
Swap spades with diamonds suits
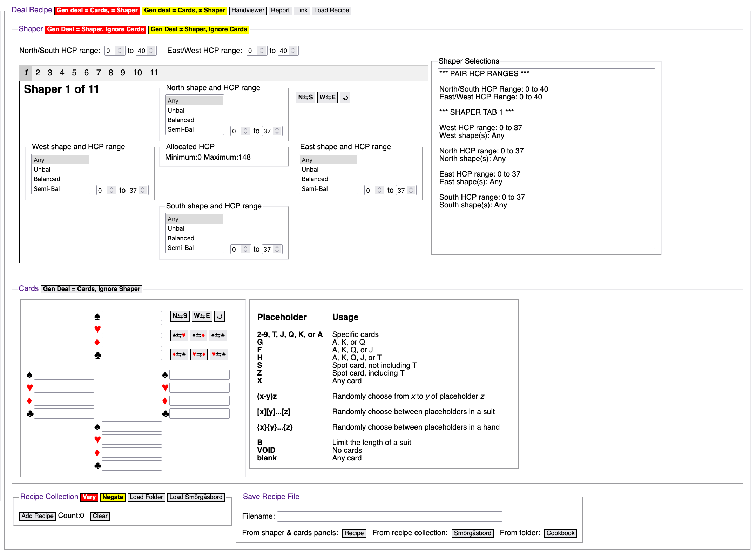[198, 336]
